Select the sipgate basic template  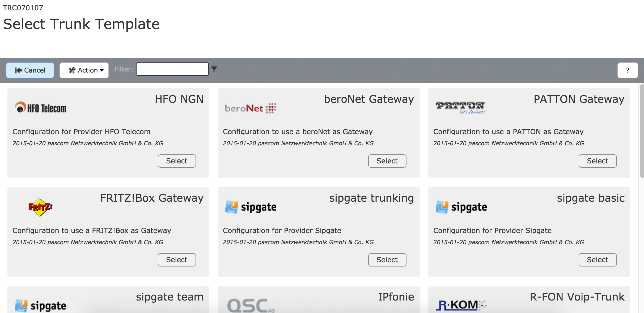(598, 260)
